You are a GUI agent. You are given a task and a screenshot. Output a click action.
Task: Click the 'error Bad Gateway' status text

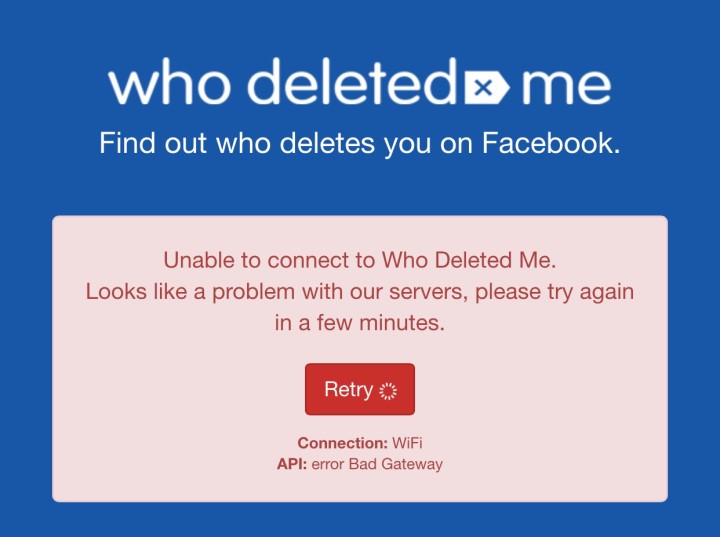point(377,464)
